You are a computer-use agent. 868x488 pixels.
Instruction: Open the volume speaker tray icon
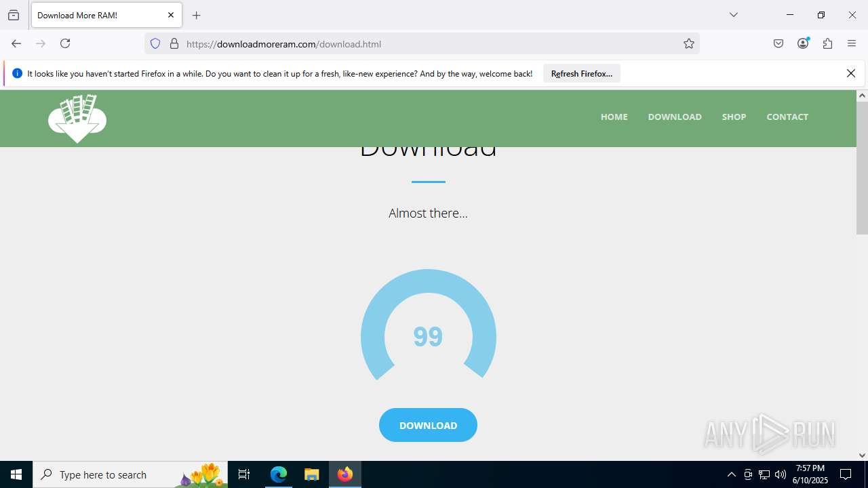781,474
